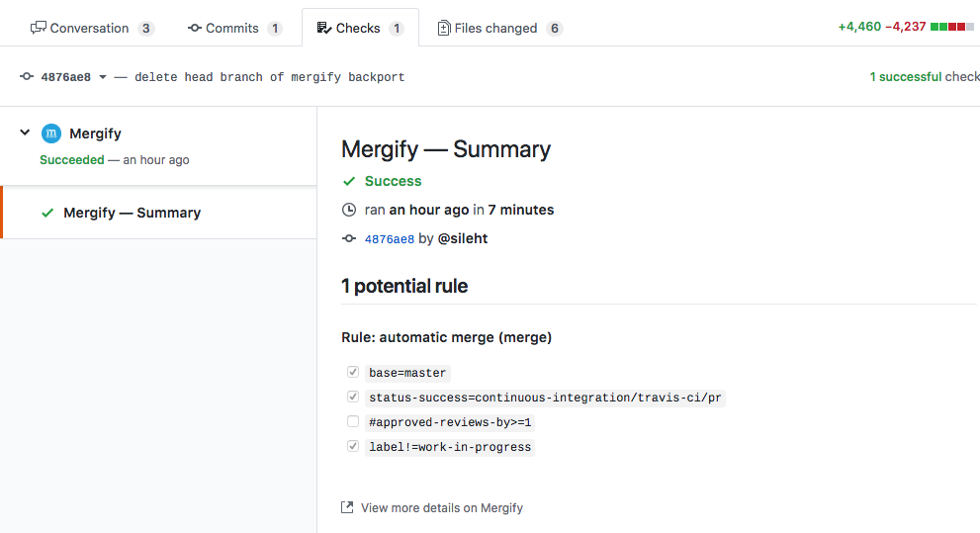
Task: Click the commit icon next to 4876ae8 in header
Action: (27, 76)
